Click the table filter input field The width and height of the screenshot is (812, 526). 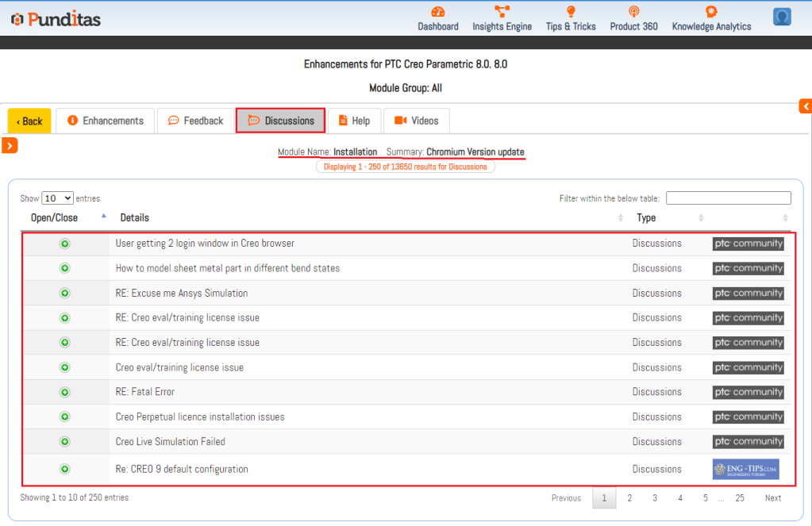[x=728, y=198]
